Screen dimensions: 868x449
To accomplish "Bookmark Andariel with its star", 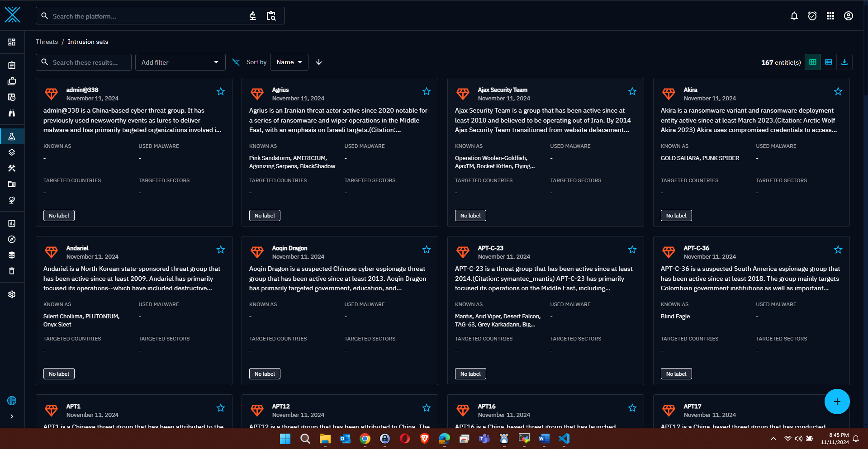I will click(x=221, y=250).
